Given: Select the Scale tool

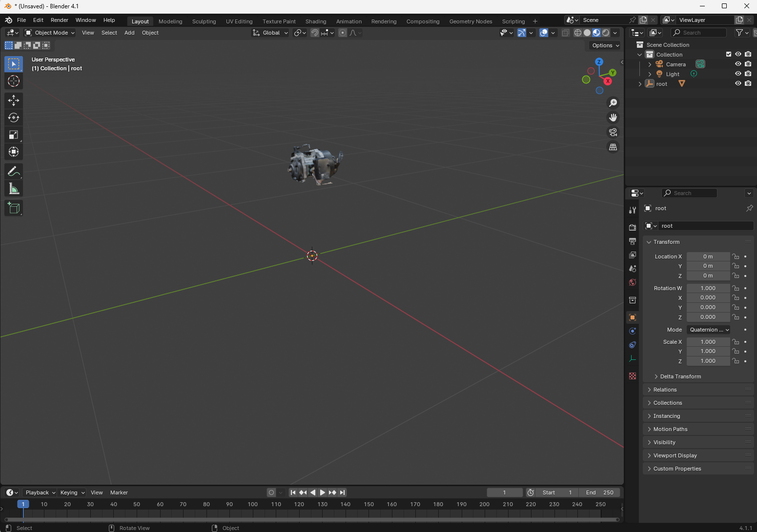Looking at the screenshot, I should click(x=14, y=135).
